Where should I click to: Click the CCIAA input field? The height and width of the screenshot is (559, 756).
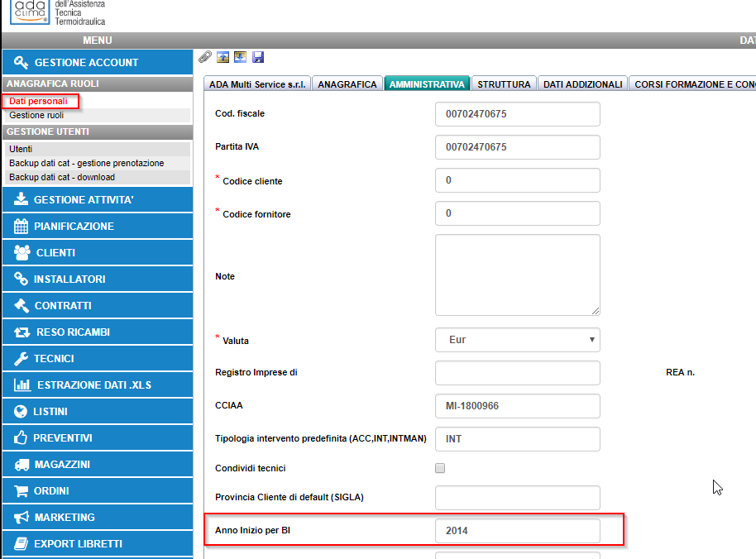tap(517, 406)
